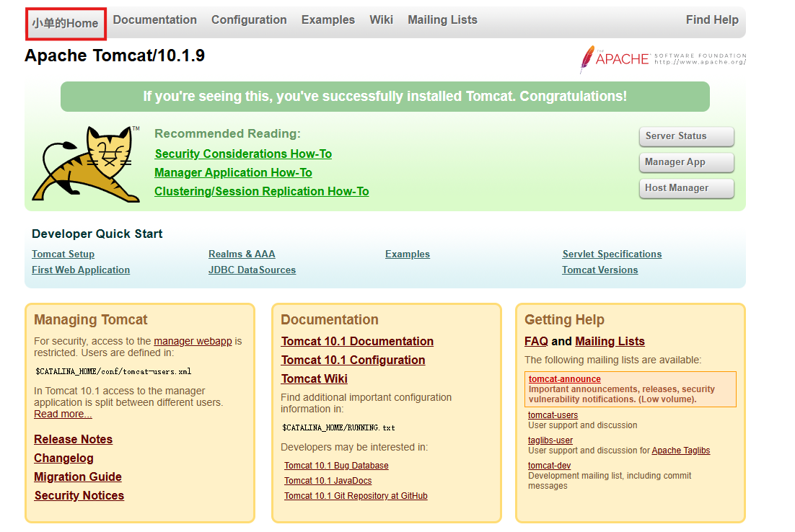Select the tomcat-announce mailing list link

point(564,379)
